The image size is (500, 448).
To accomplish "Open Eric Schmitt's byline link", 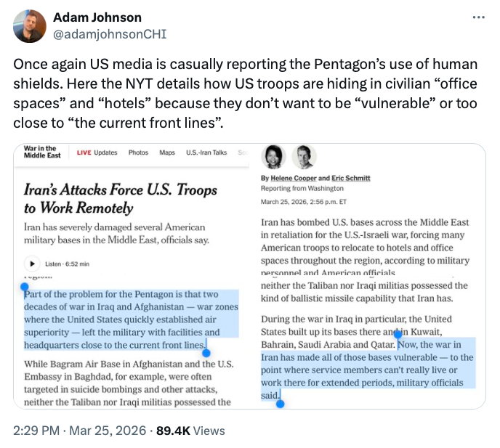I will point(350,179).
